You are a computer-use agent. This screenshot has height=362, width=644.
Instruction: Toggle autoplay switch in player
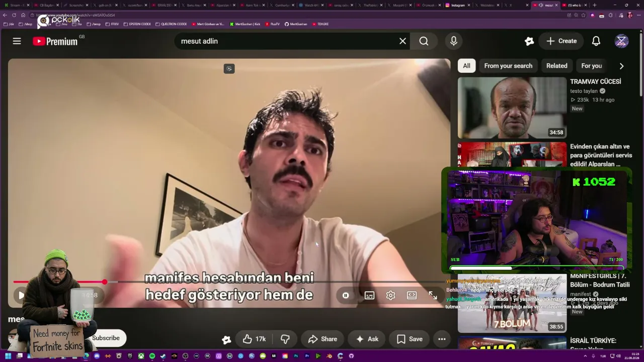coord(346,296)
